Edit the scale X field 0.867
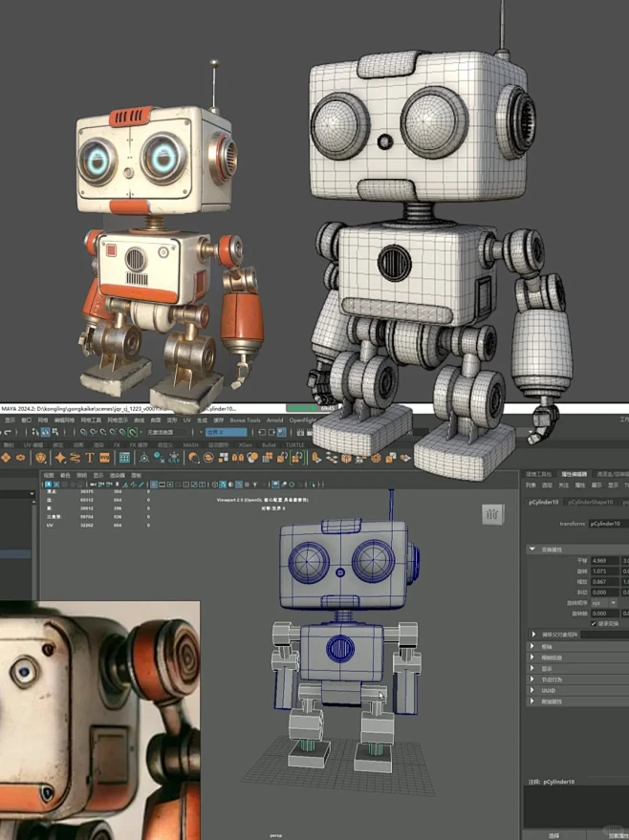 point(605,581)
